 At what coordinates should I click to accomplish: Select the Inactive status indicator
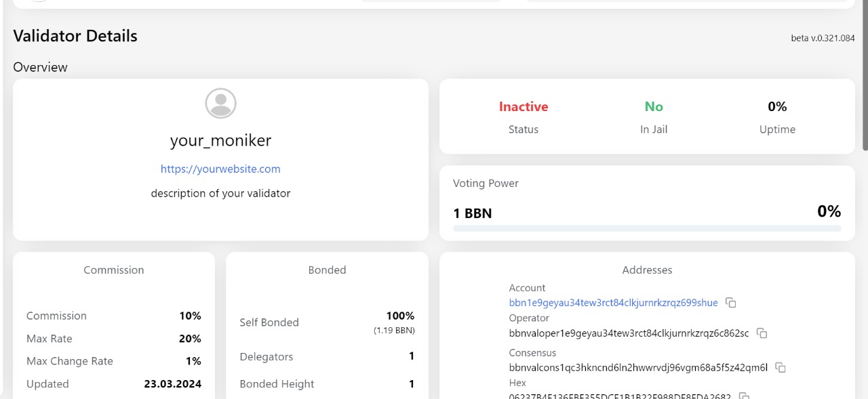point(523,106)
